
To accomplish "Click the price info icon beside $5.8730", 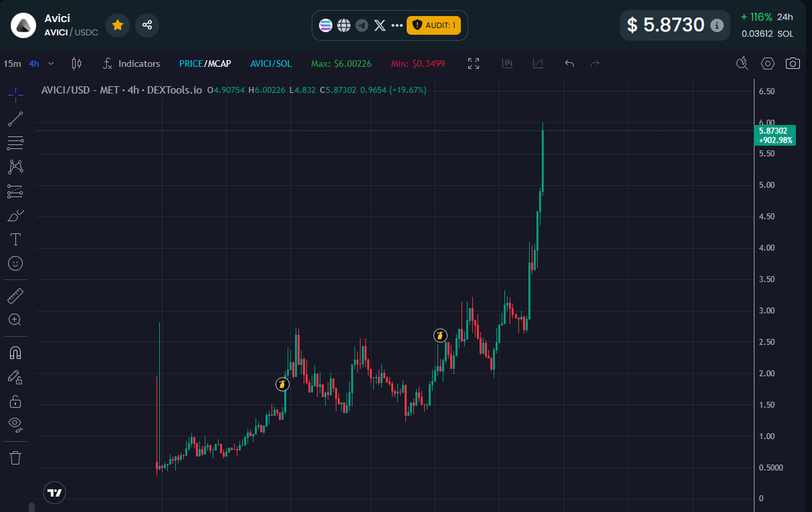I will (717, 26).
